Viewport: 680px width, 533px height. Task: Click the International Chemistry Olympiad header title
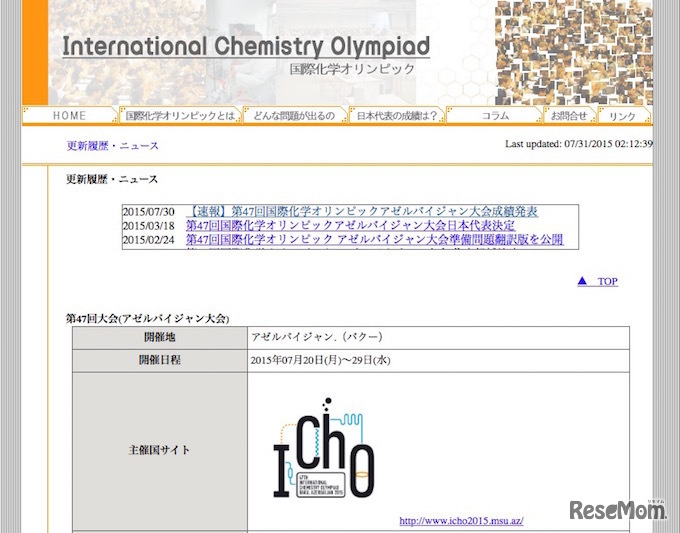click(246, 47)
